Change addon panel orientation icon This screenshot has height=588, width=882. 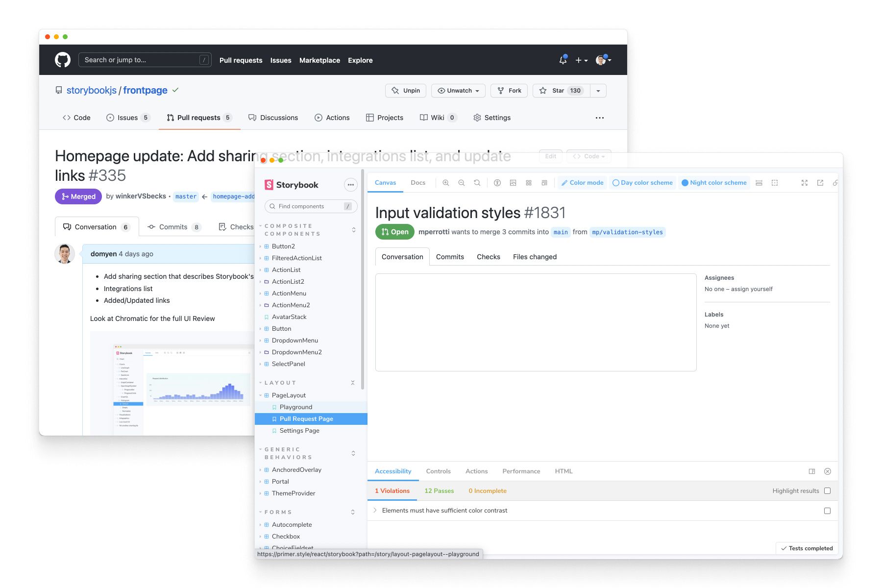tap(812, 471)
